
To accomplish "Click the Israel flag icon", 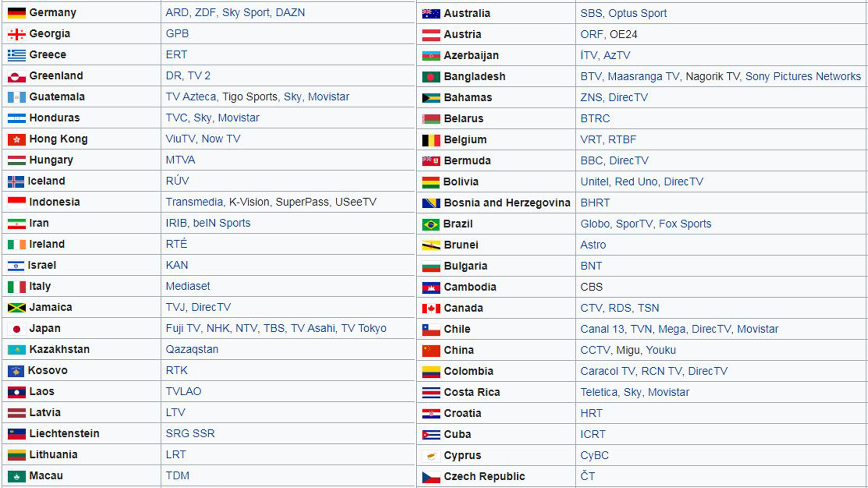I will (16, 266).
